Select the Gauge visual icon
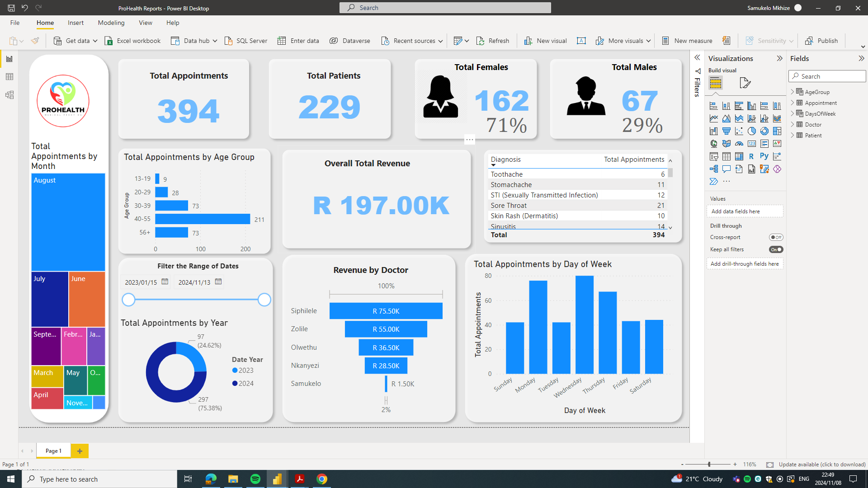The image size is (868, 488). [739, 144]
